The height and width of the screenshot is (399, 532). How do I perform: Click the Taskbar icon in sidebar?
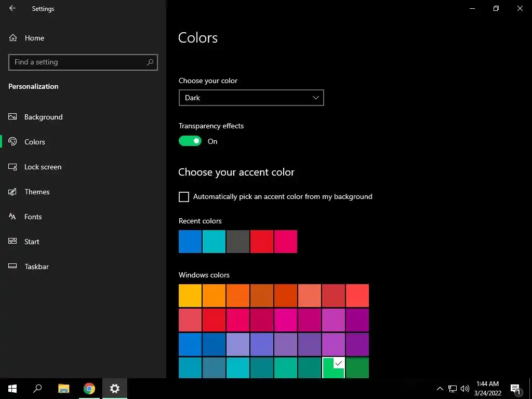point(12,266)
